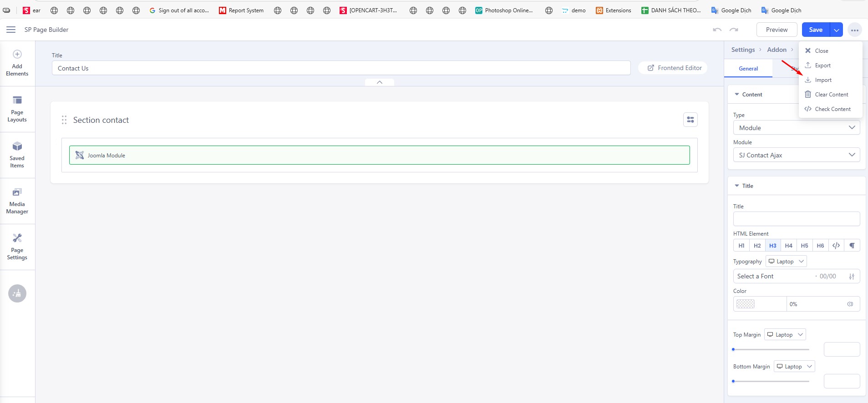The image size is (868, 403).
Task: Click the Contact Us title field
Action: (x=340, y=68)
